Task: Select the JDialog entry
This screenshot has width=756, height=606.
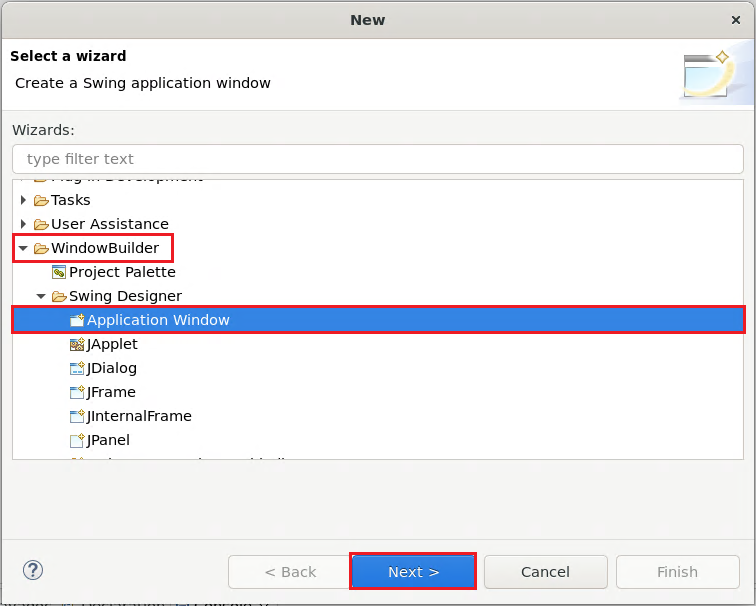Action: pyautogui.click(x=112, y=368)
